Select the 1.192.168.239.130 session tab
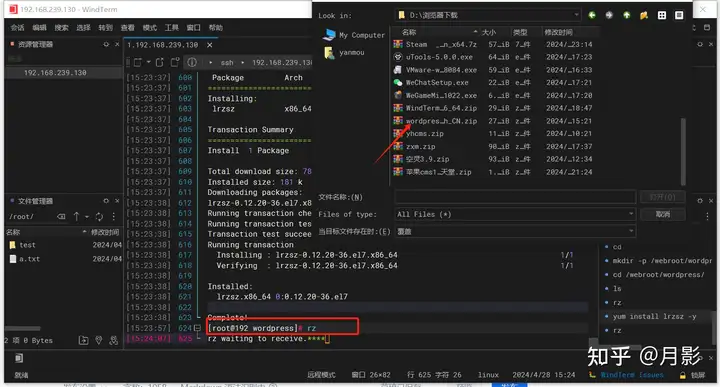 (163, 45)
